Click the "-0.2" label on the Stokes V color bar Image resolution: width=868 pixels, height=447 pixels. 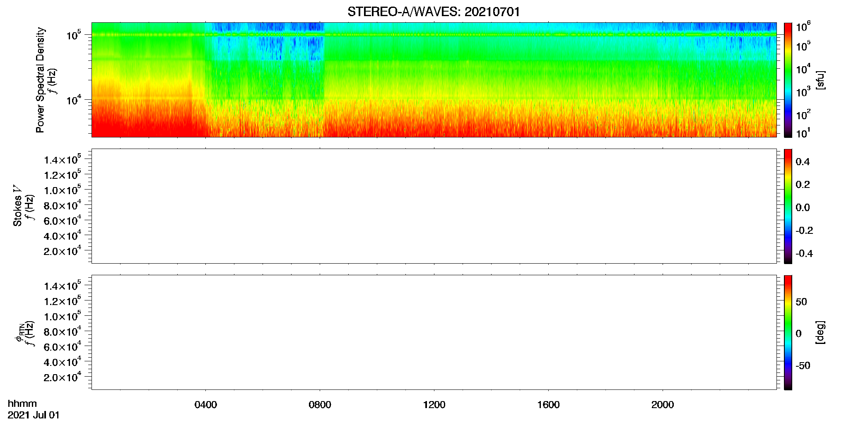804,231
